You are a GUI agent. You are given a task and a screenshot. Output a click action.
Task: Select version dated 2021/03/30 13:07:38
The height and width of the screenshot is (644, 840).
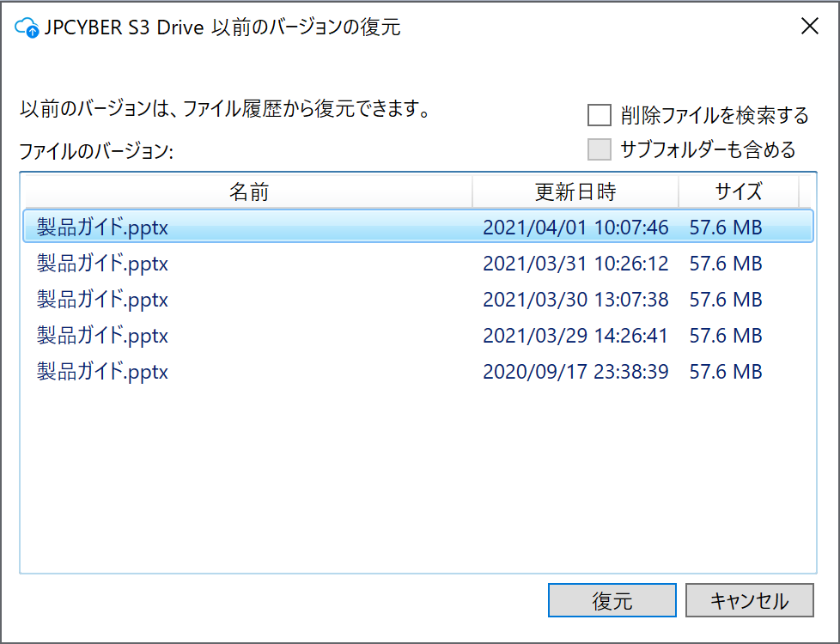418,299
